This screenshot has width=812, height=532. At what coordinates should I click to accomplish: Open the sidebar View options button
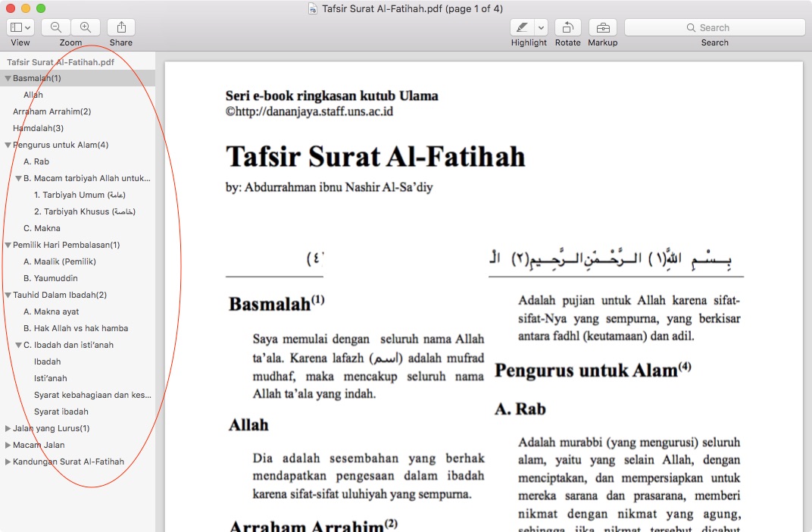(x=20, y=27)
